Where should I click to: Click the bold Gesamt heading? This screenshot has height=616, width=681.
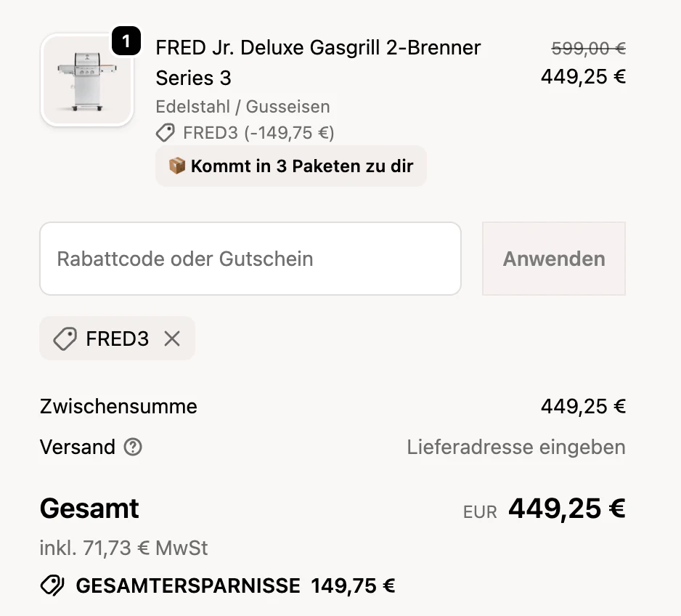[89, 508]
